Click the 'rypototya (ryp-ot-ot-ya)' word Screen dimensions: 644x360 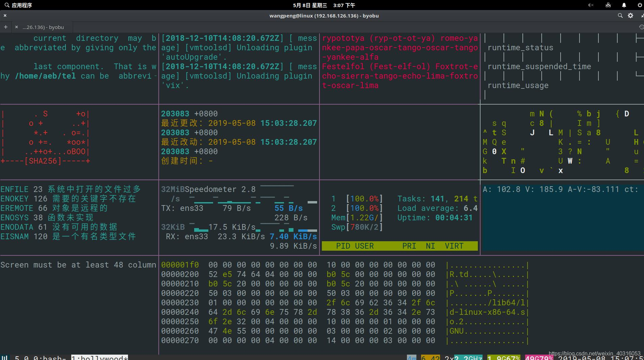point(379,38)
